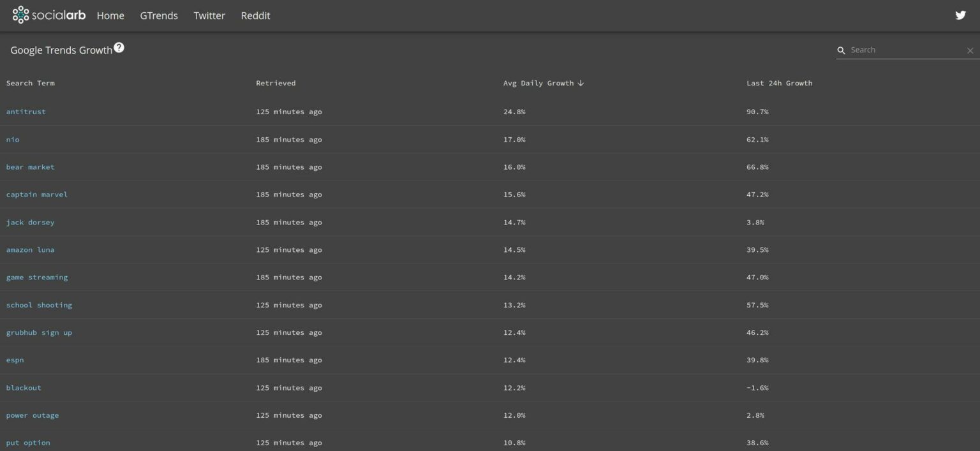Open the Twitter bird icon in the top bar
Image resolution: width=980 pixels, height=451 pixels.
pyautogui.click(x=960, y=14)
